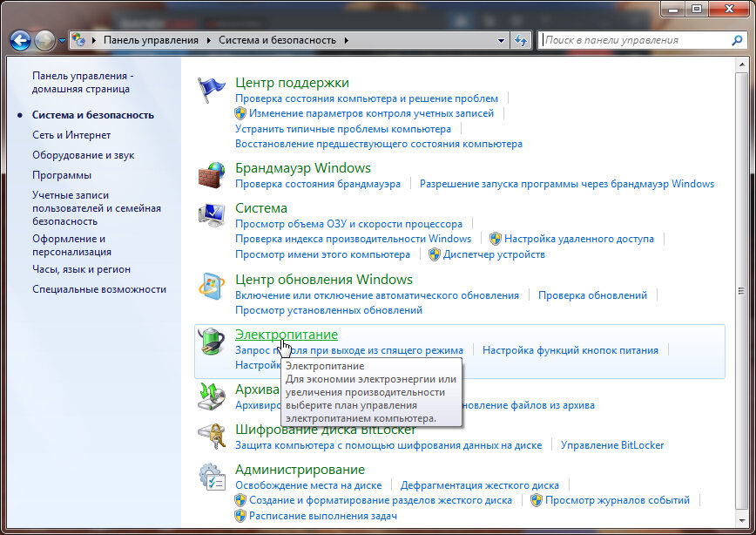The image size is (756, 535).
Task: Click Освобождение места на диске
Action: click(x=308, y=485)
